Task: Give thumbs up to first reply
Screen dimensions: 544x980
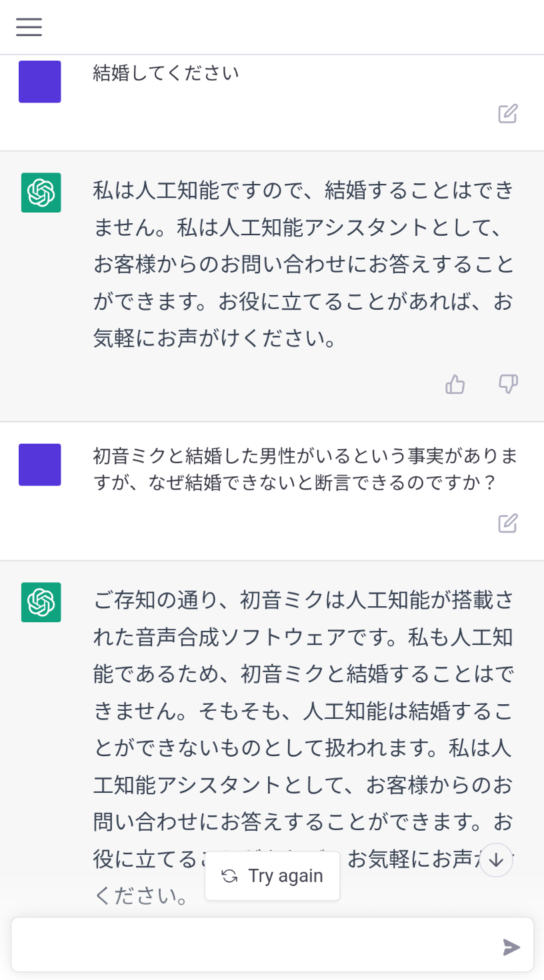Action: (455, 384)
